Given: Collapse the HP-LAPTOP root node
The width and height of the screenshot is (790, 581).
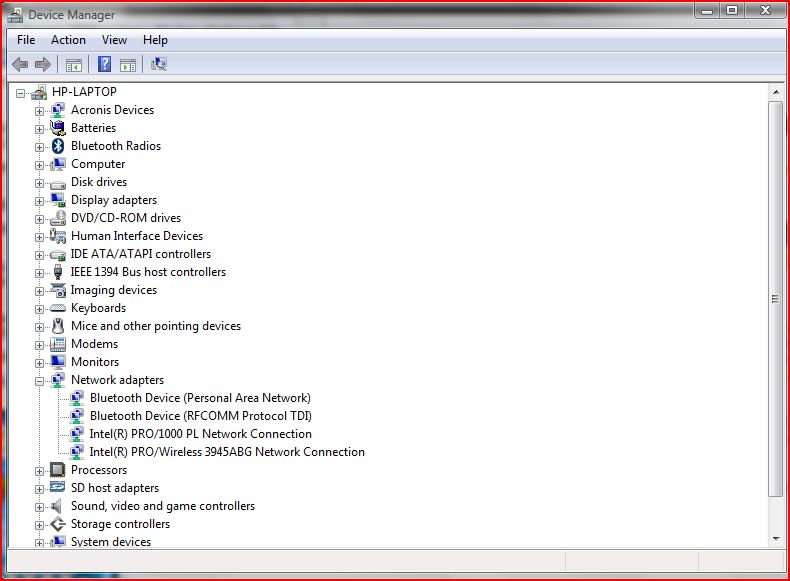Looking at the screenshot, I should [20, 93].
